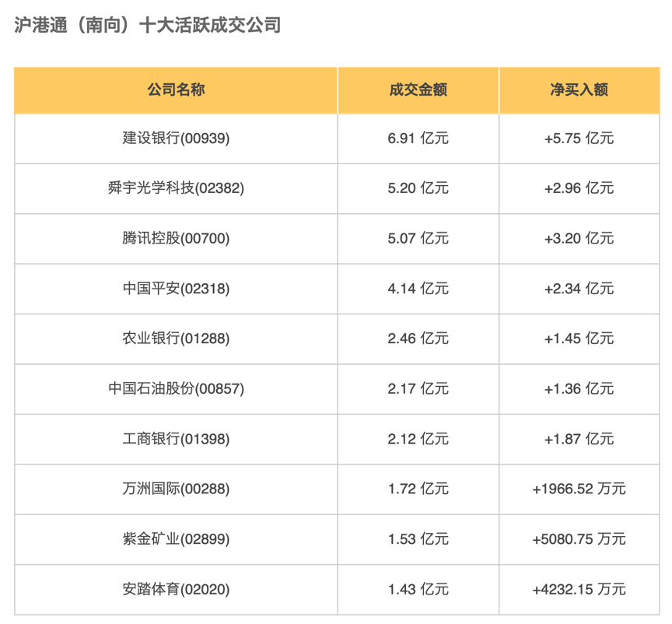The image size is (672, 624).
Task: Click the 公司名称 column header
Action: tap(176, 89)
